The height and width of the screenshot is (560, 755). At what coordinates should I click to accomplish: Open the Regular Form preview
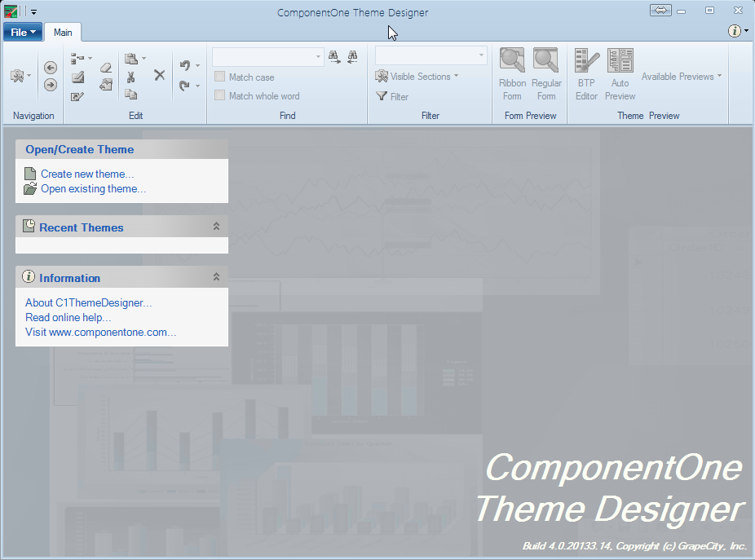546,75
